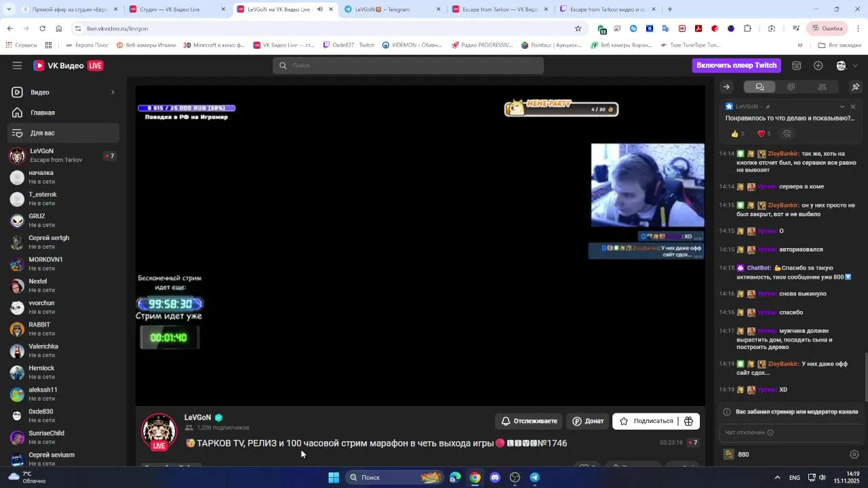Screen dimensions: 868x488
Task: Close the pinned LeVGoN message
Action: tap(853, 106)
